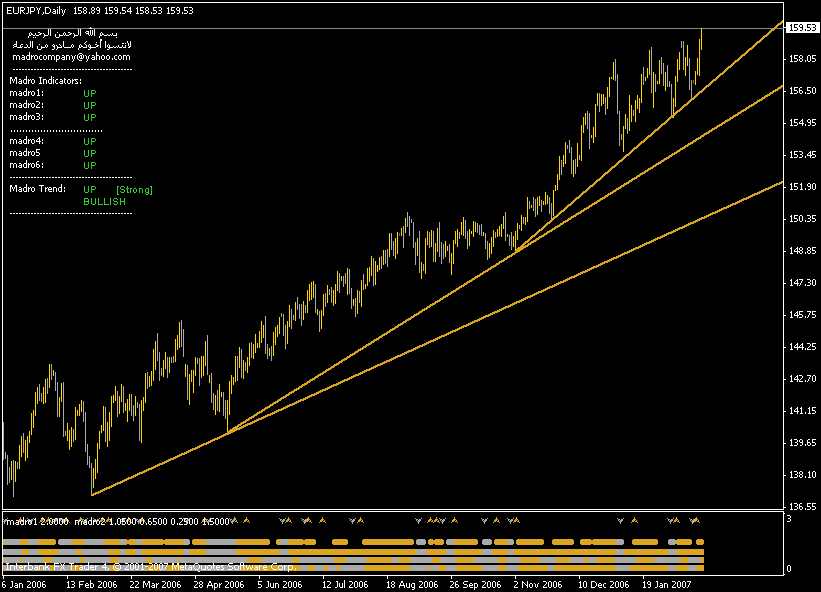821x592 pixels.
Task: Click the UP status beside madro3
Action: tap(90, 117)
